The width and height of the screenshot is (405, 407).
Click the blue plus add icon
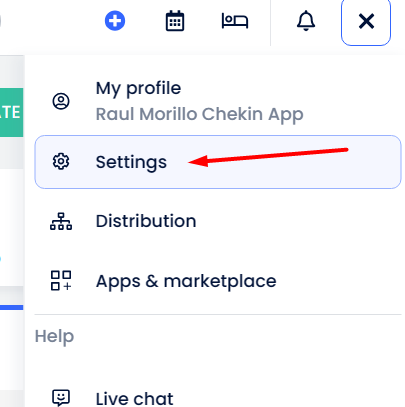(x=115, y=21)
